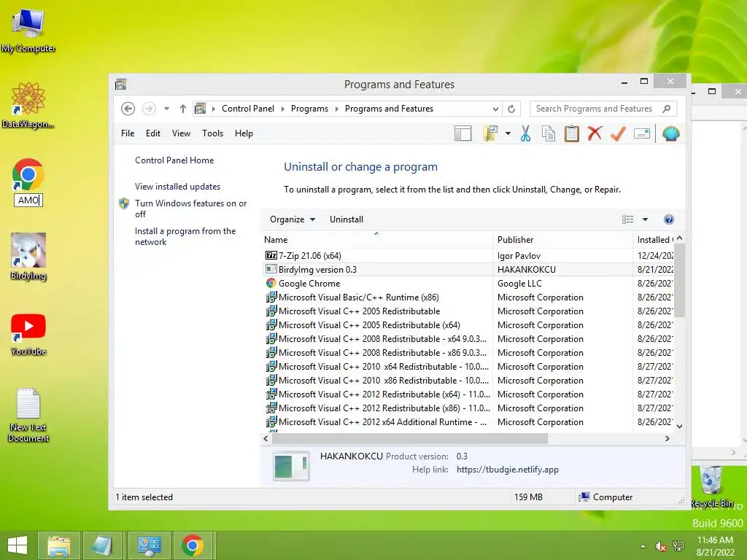Sort by the Name column header
747x560 pixels.
(x=376, y=239)
